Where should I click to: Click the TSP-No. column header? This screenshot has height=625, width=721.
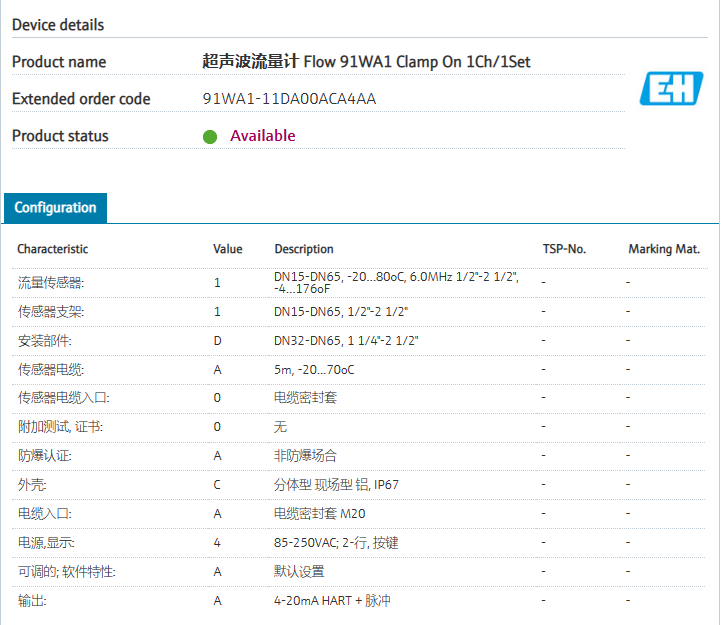[x=564, y=249]
